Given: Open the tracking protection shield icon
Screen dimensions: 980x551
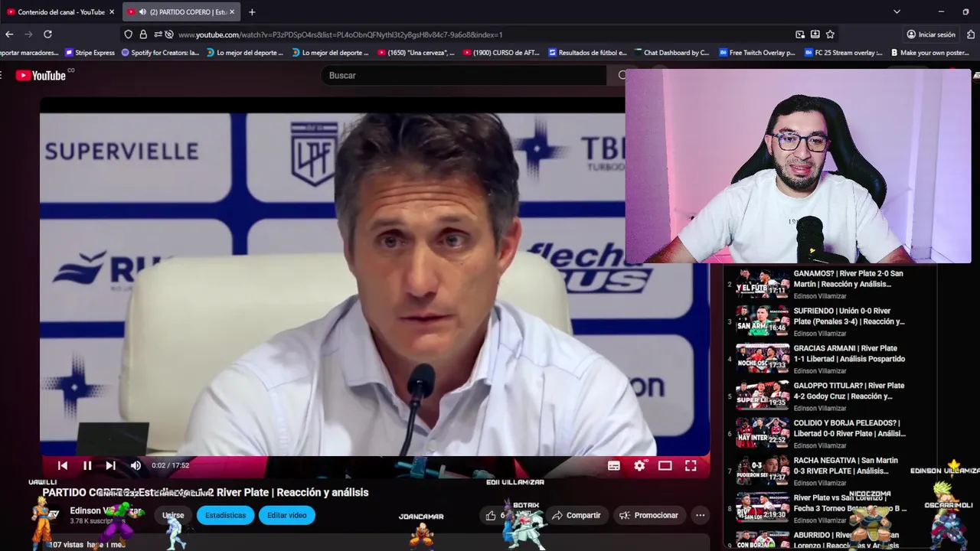Looking at the screenshot, I should [x=128, y=34].
